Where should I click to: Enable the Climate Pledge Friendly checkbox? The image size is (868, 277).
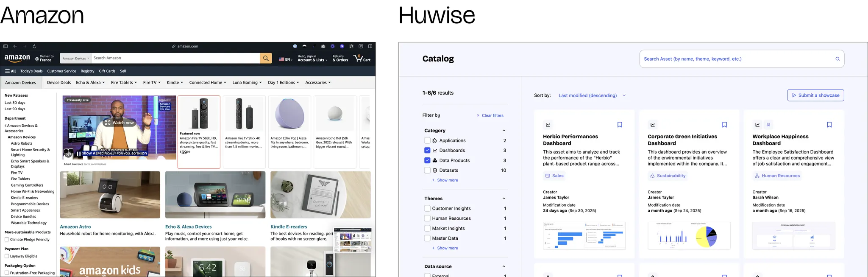coord(7,240)
